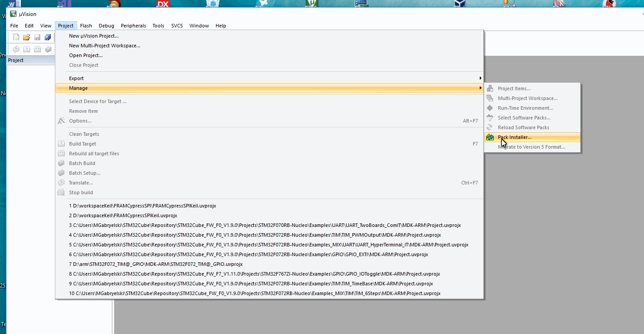
Task: Click the µVision app icon in title bar
Action: pos(13,14)
